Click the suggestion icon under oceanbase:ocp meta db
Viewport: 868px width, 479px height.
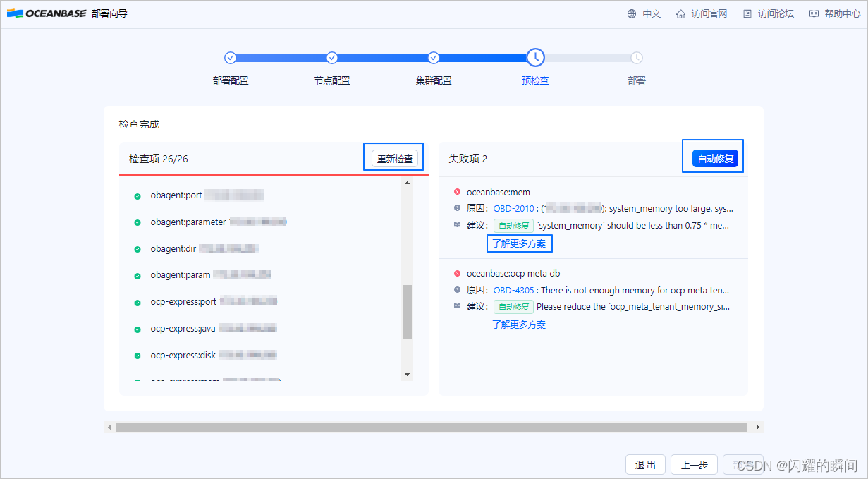(457, 306)
